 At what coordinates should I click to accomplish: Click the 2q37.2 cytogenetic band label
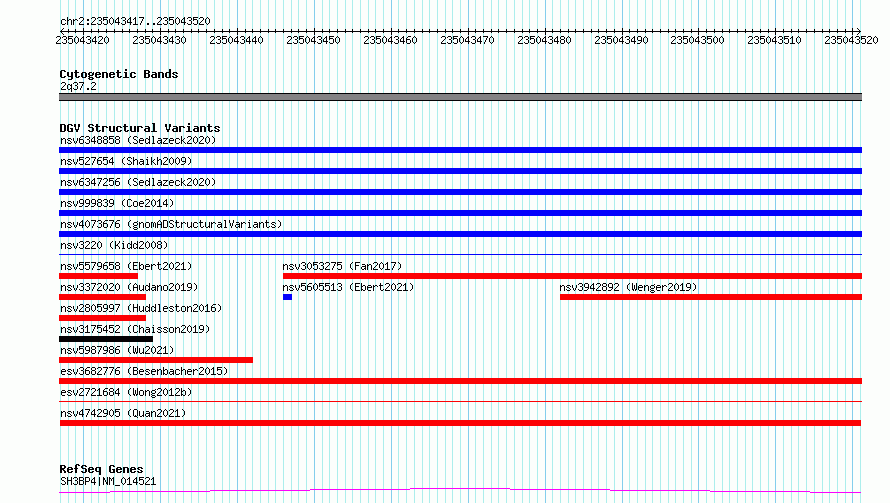pos(78,86)
